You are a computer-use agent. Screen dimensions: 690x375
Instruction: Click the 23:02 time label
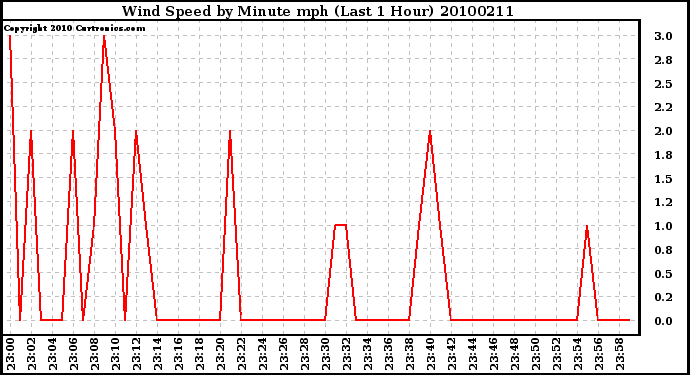coord(32,354)
